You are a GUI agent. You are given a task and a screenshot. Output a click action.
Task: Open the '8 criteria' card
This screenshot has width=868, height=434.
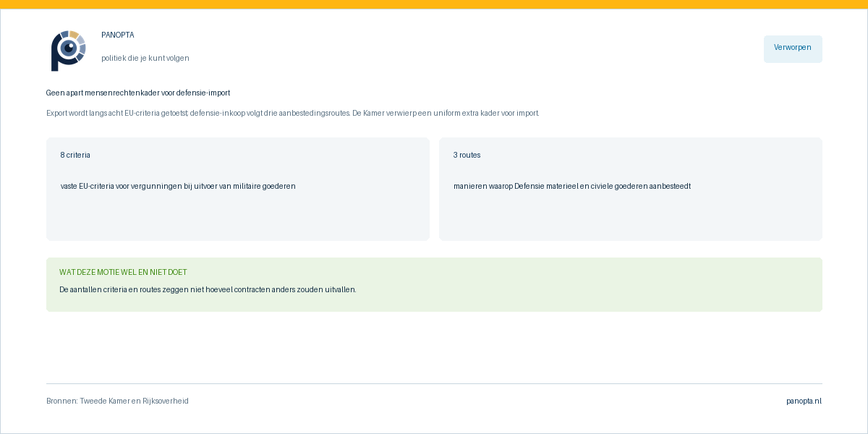[x=238, y=189]
